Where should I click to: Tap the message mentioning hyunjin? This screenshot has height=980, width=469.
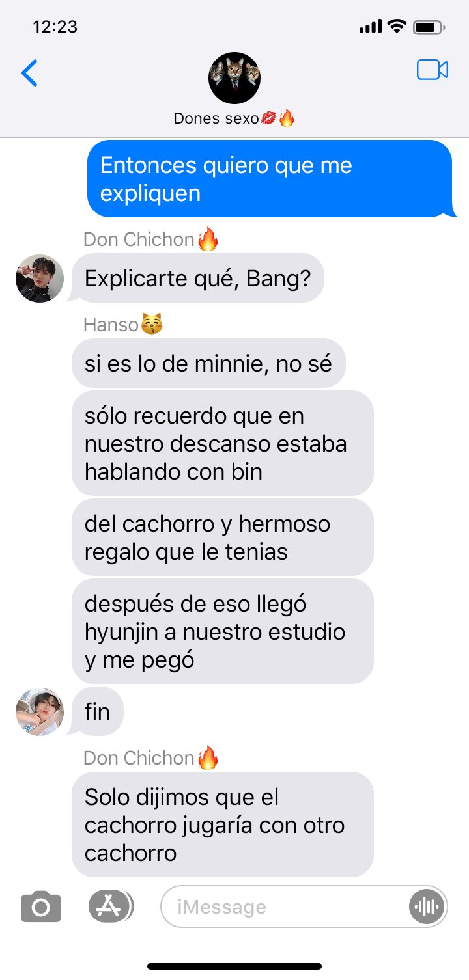223,631
